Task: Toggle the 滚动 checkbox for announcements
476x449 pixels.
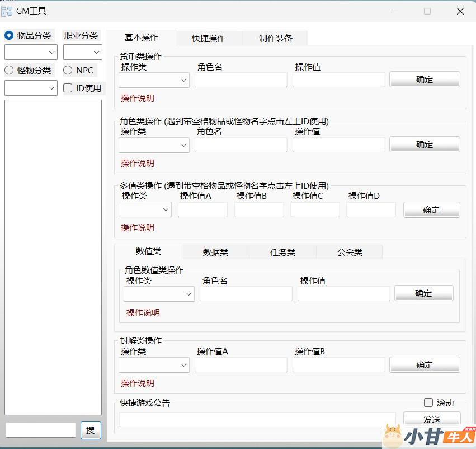Action: (x=428, y=403)
